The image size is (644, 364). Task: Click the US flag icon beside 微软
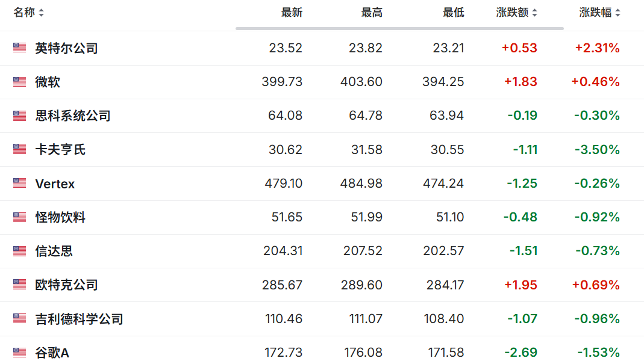point(19,82)
